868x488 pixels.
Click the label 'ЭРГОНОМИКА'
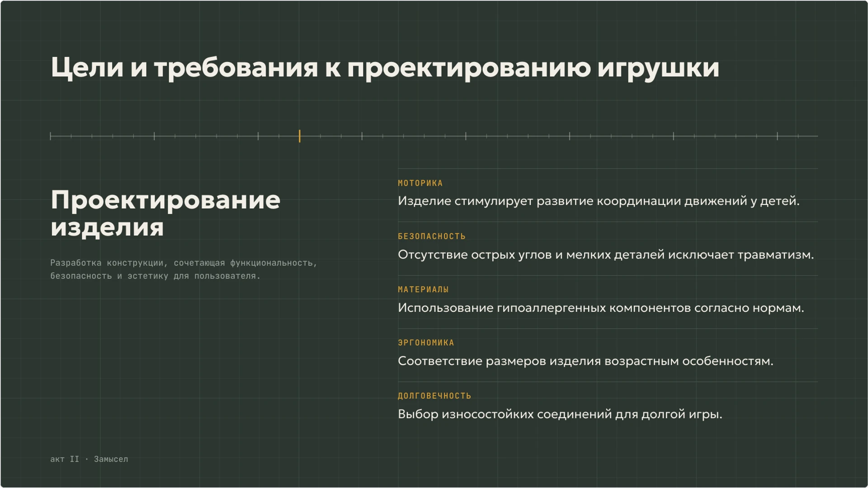[x=426, y=343]
